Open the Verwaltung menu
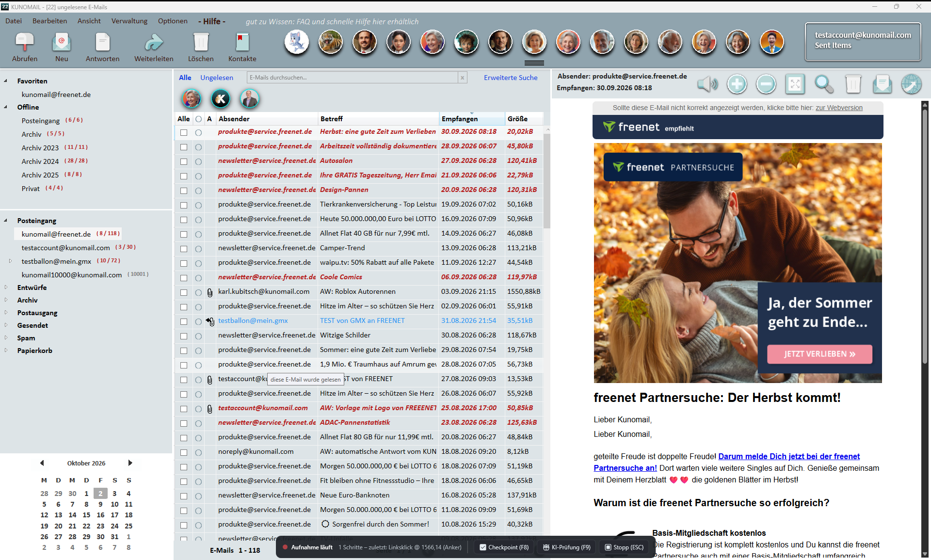 coord(129,21)
